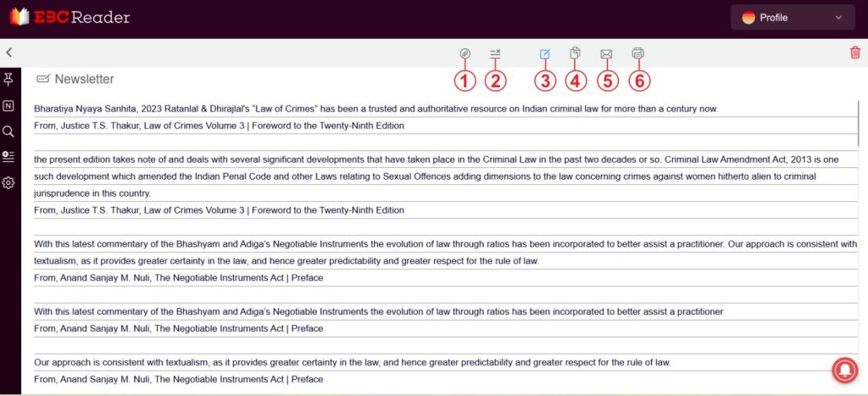Click the Bharatiya Nyaya Sanhita note line
The width and height of the screenshot is (868, 396).
click(x=376, y=109)
